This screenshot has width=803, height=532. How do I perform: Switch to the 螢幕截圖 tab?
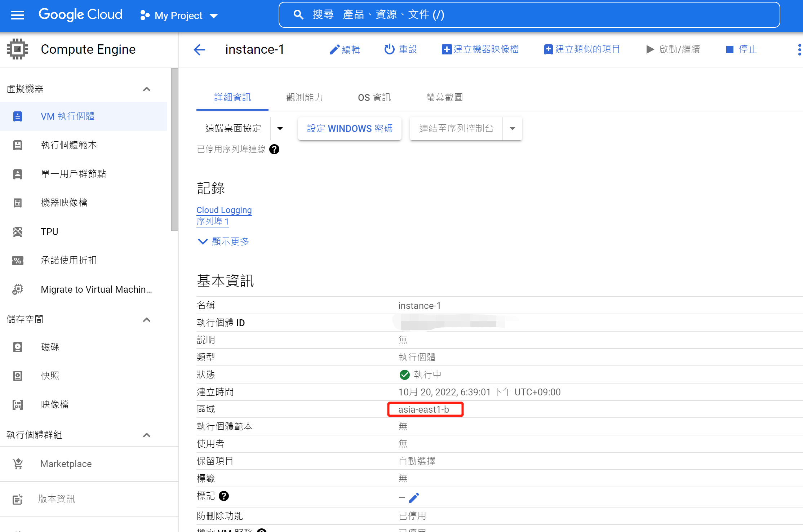click(444, 97)
